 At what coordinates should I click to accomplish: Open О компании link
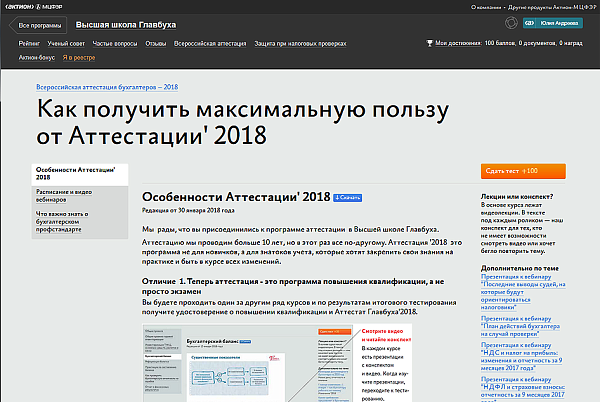click(486, 7)
